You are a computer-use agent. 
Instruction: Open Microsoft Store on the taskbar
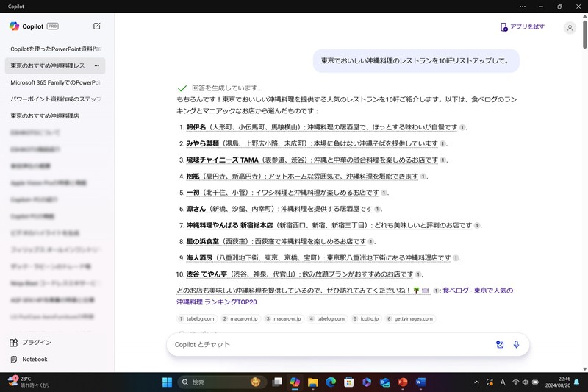pos(348,382)
